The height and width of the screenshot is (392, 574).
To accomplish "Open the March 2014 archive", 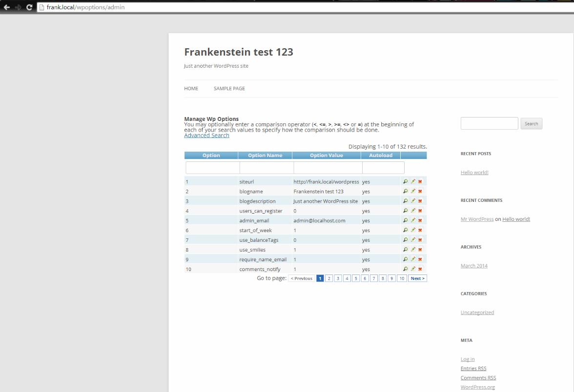I will (474, 265).
